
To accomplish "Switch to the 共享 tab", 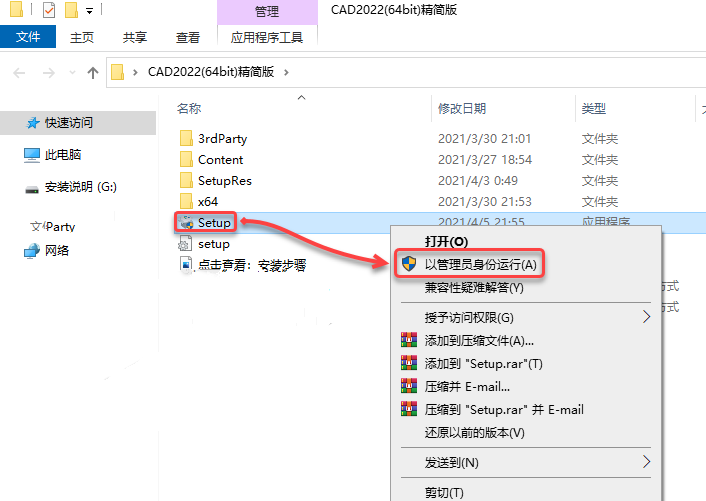I will 135,37.
